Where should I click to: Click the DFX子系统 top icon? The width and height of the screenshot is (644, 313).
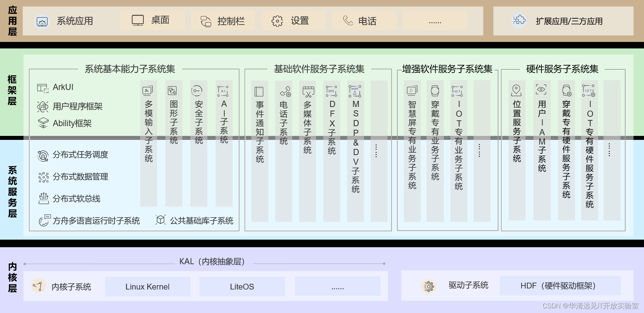(x=331, y=91)
